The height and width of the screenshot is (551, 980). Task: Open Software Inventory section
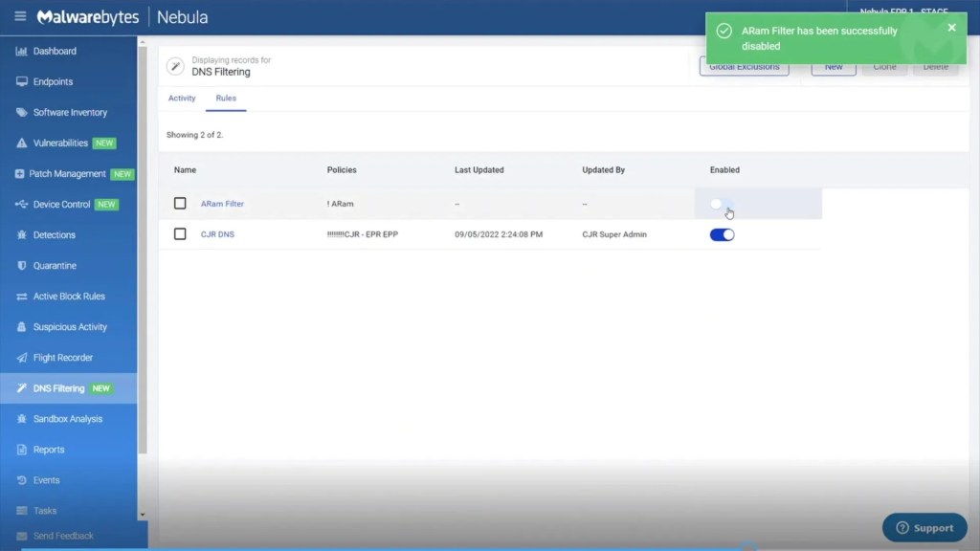pos(69,113)
